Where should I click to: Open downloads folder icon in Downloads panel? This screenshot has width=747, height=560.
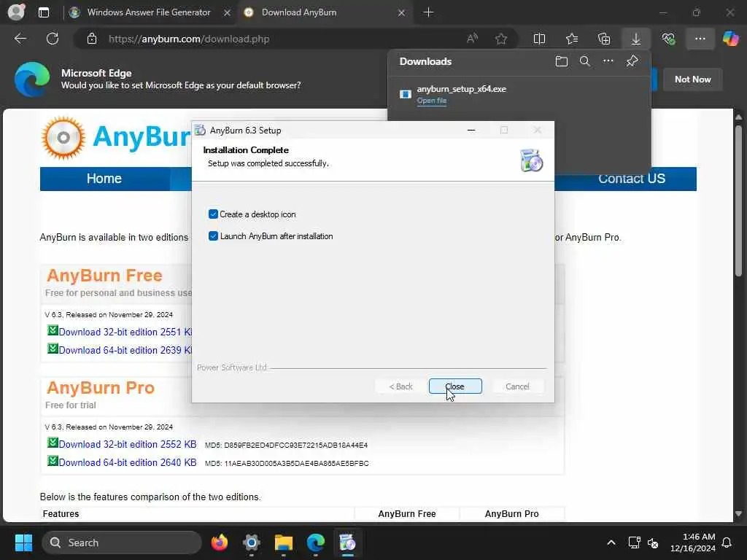pyautogui.click(x=562, y=61)
